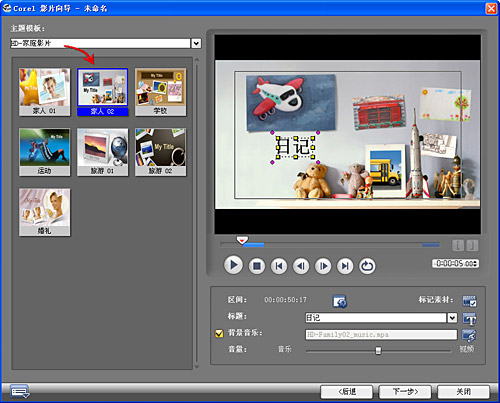Jump to end of preview clip

(345, 266)
